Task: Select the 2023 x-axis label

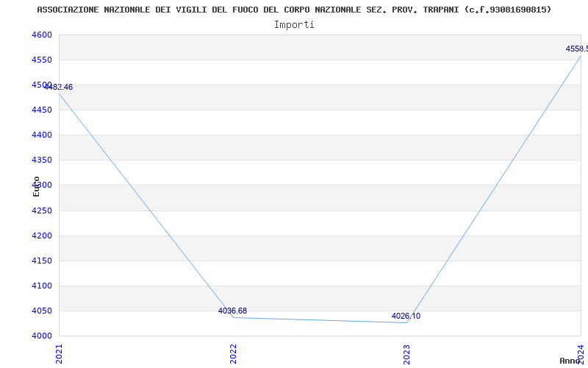Action: 407,354
